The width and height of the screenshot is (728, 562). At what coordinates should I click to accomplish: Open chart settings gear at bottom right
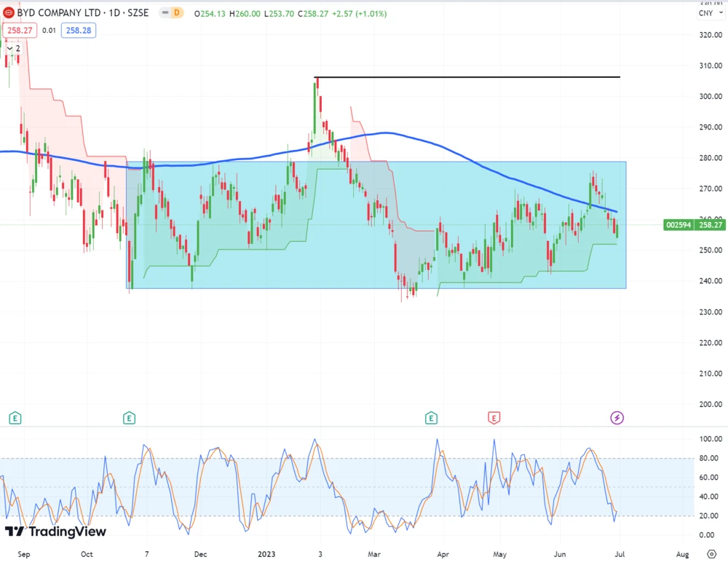(x=711, y=553)
